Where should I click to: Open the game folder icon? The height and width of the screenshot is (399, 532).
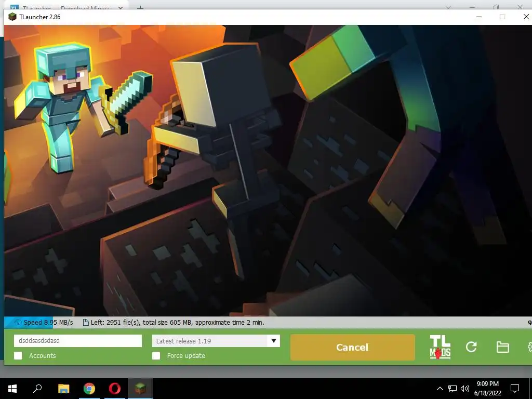click(x=502, y=347)
